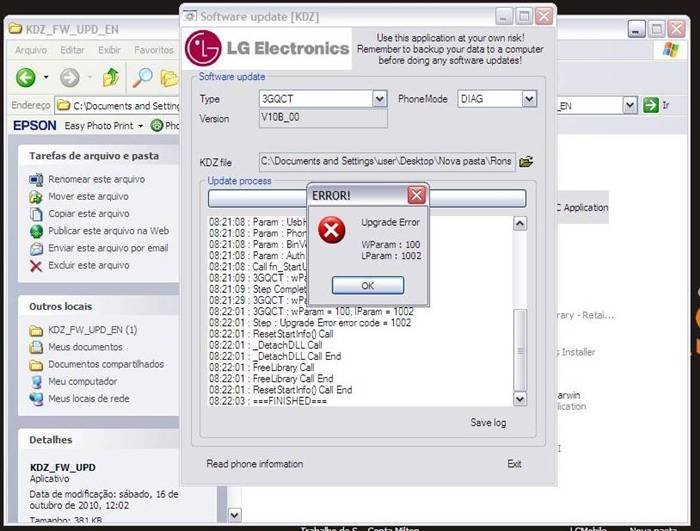Click log line ===FINISHED===
Screen dimensions: 700x531
point(268,401)
